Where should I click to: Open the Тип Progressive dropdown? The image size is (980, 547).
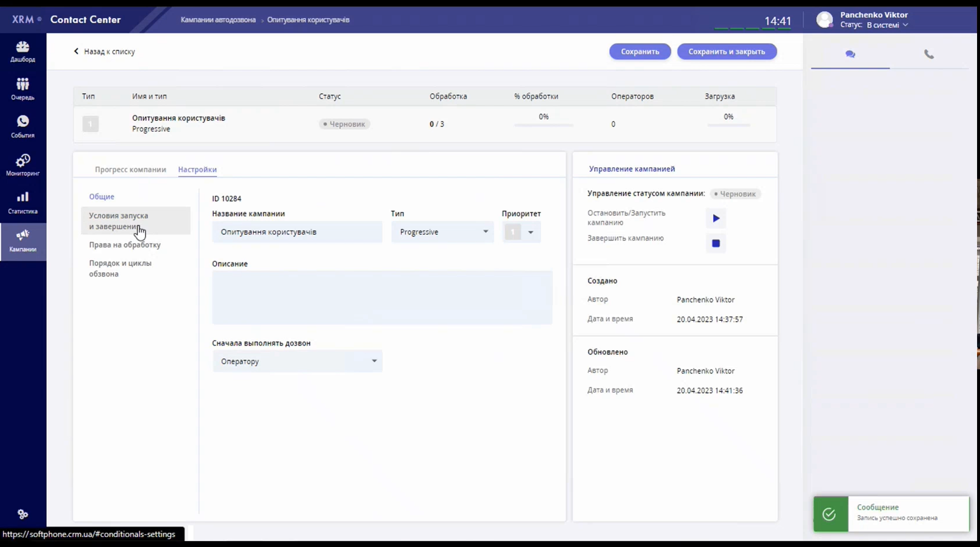(442, 232)
